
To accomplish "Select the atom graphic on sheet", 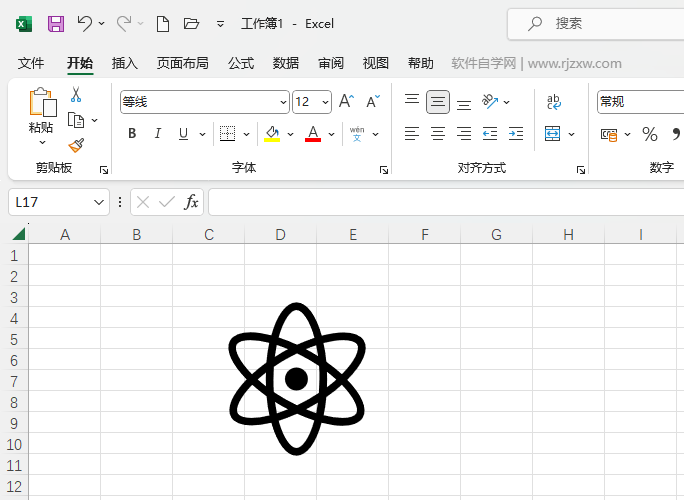I will pos(297,379).
